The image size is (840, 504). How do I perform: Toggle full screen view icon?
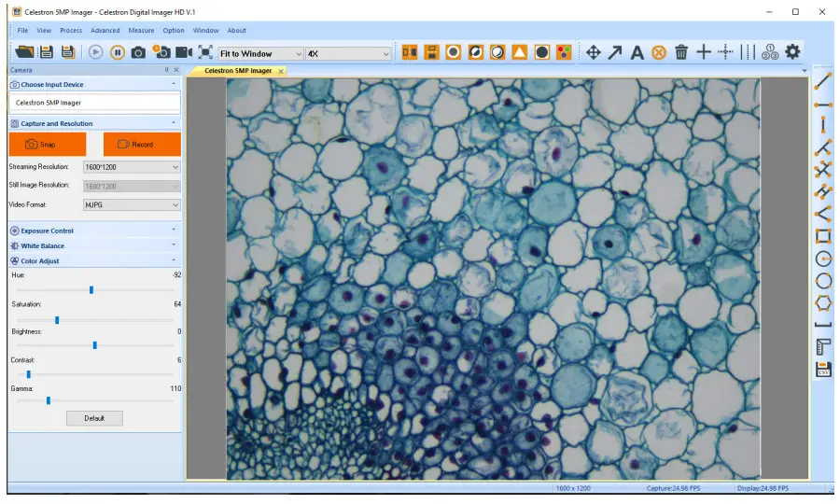(x=205, y=52)
